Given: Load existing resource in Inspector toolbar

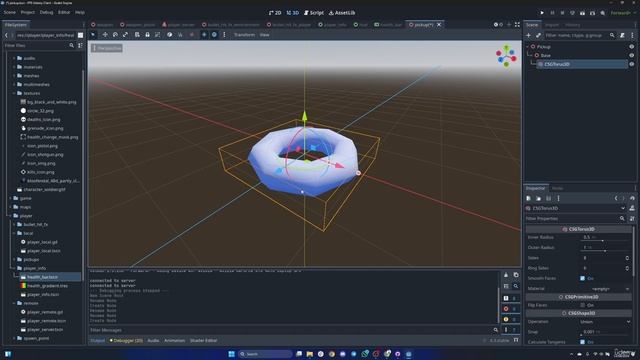Looking at the screenshot, I should 538,198.
